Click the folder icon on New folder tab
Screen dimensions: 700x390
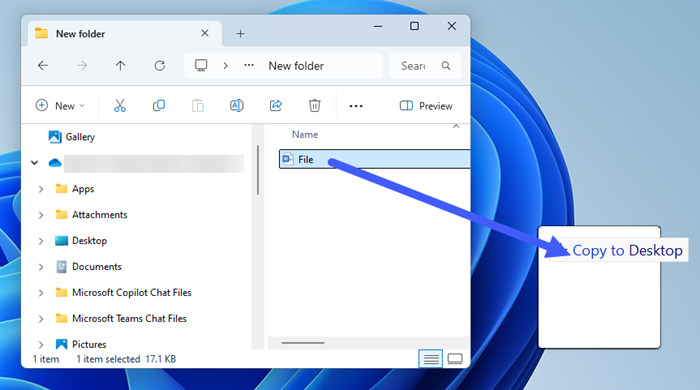tap(42, 33)
